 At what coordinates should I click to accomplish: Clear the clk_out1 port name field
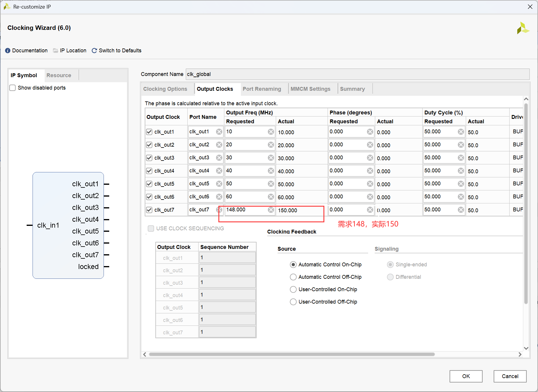[219, 132]
